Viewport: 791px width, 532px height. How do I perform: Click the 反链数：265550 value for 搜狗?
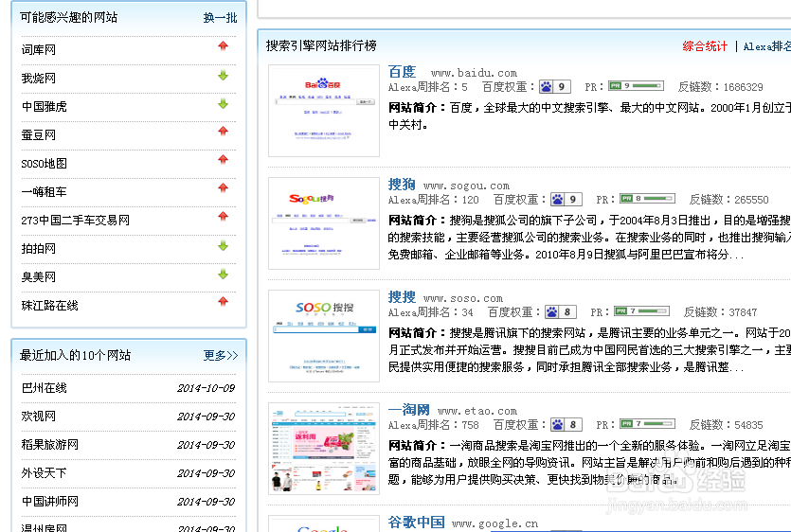click(x=728, y=200)
